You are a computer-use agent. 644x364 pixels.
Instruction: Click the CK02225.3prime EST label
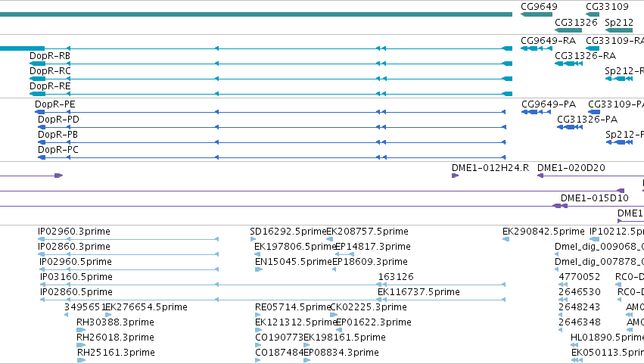369,308
